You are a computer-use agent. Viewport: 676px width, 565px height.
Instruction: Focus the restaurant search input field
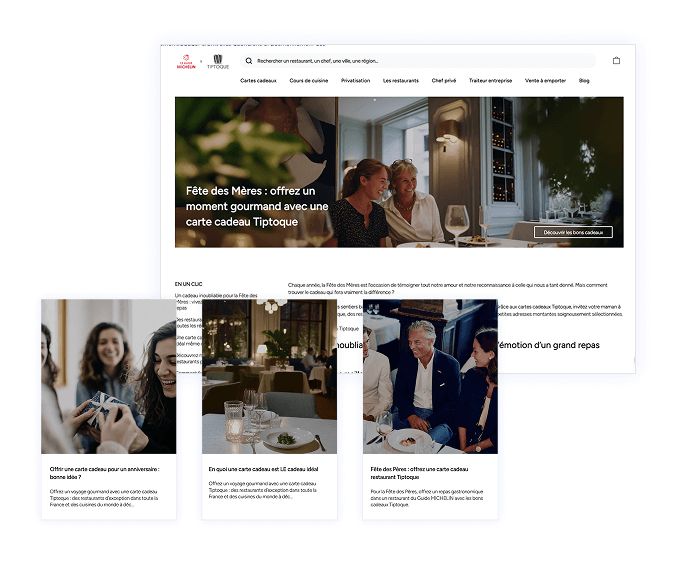click(x=400, y=61)
